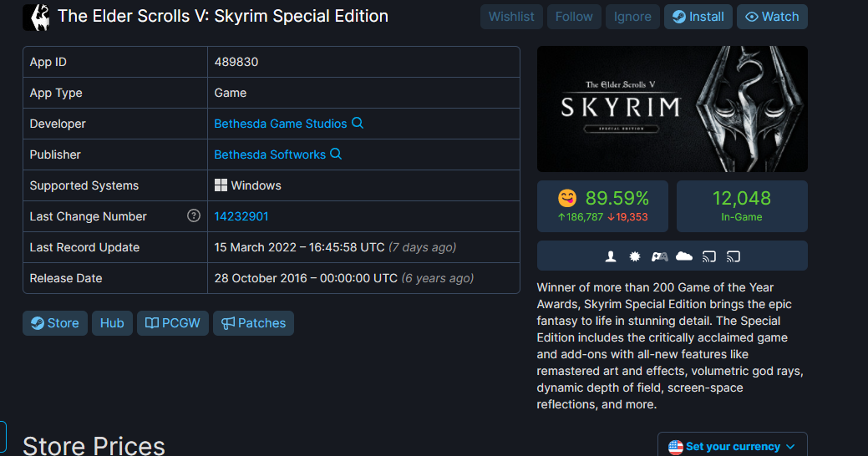Image resolution: width=868 pixels, height=456 pixels.
Task: Click the achievements starburst icon
Action: (635, 256)
